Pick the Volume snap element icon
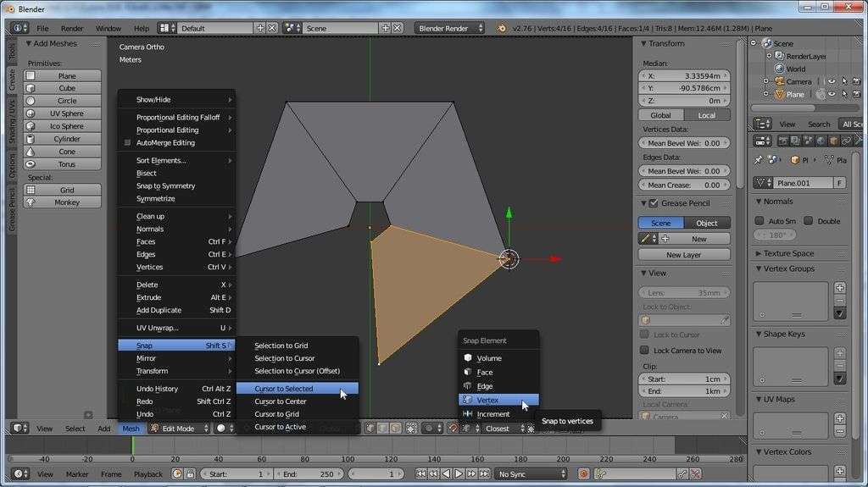 tap(467, 358)
